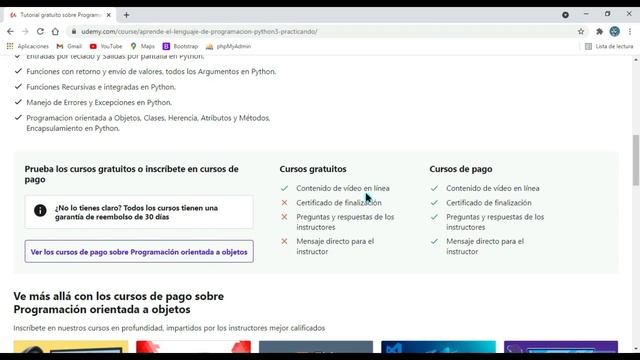
Task: Click check beside paid Certificado de finalización
Action: (434, 202)
